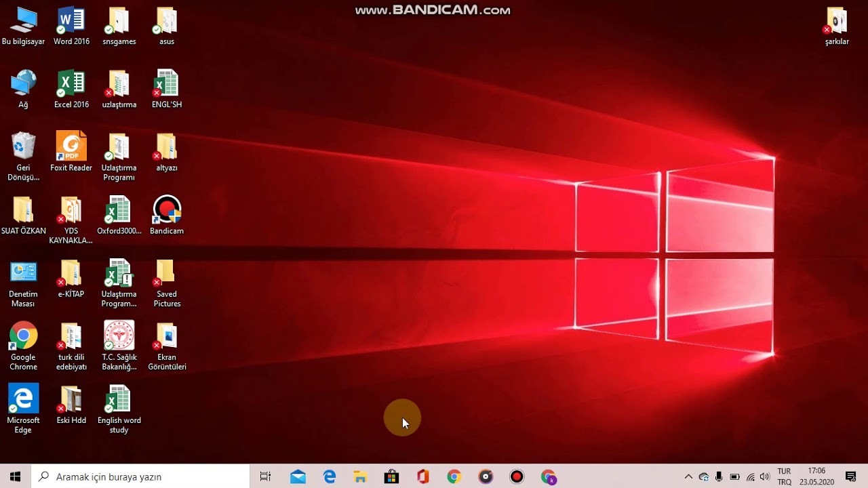Select the turk dili edebiyatı folder
Screen dimensions: 868x488
71,346
